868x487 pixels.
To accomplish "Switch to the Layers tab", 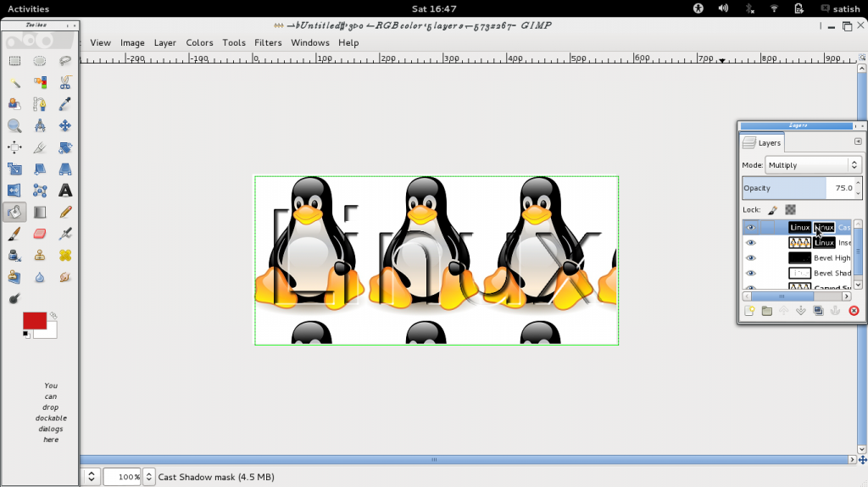I will pyautogui.click(x=762, y=143).
